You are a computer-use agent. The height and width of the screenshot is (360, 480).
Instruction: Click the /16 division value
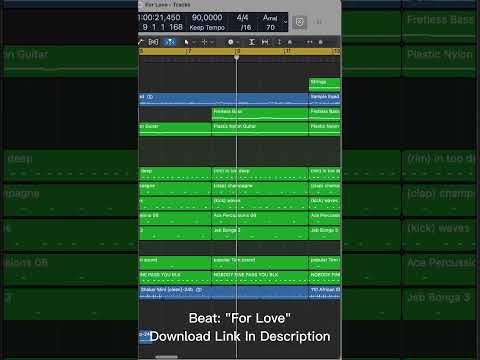click(x=246, y=28)
